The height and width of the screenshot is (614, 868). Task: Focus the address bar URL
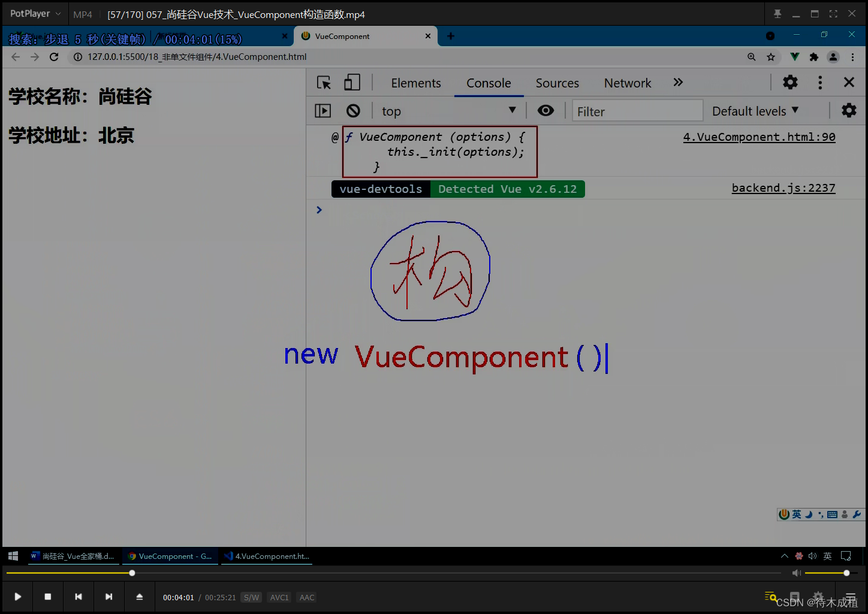[197, 57]
